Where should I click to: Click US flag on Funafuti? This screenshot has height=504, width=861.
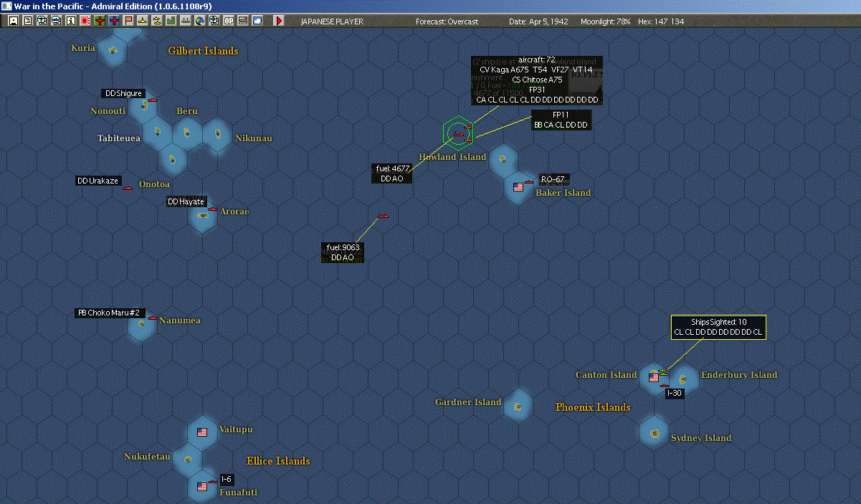tap(202, 487)
